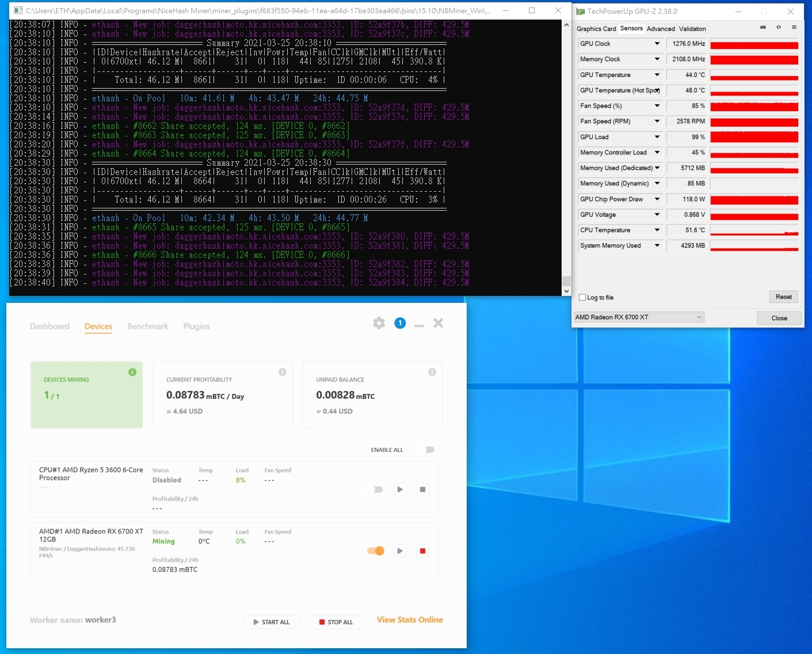Disable the AMD#1 Radeon RX 6700 XT switch
The image size is (812, 654).
click(376, 551)
